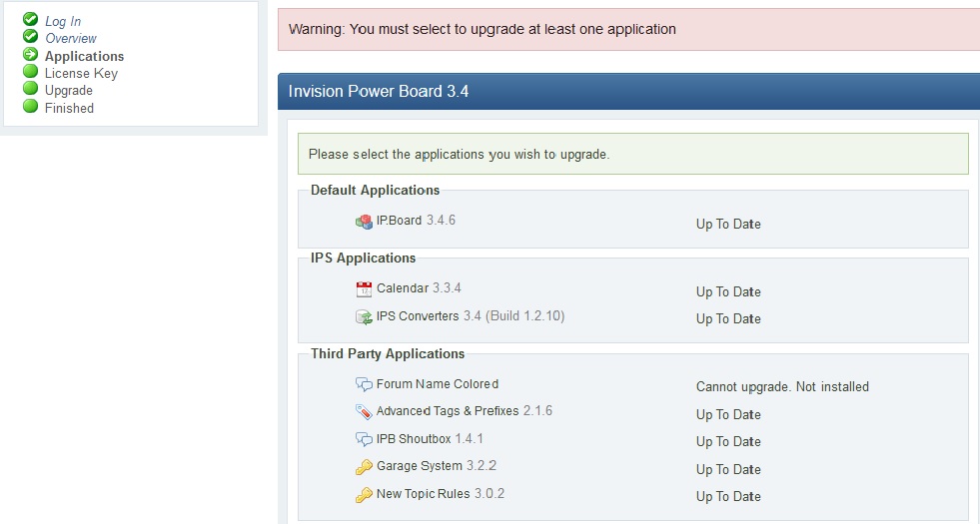Click the green dot beside License Key
This screenshot has height=524, width=980.
tap(30, 72)
